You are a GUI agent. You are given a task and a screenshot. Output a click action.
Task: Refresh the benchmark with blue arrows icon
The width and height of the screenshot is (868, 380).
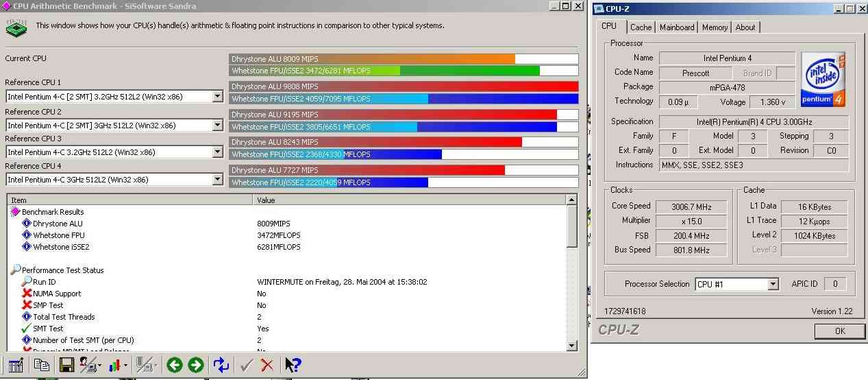coord(221,365)
